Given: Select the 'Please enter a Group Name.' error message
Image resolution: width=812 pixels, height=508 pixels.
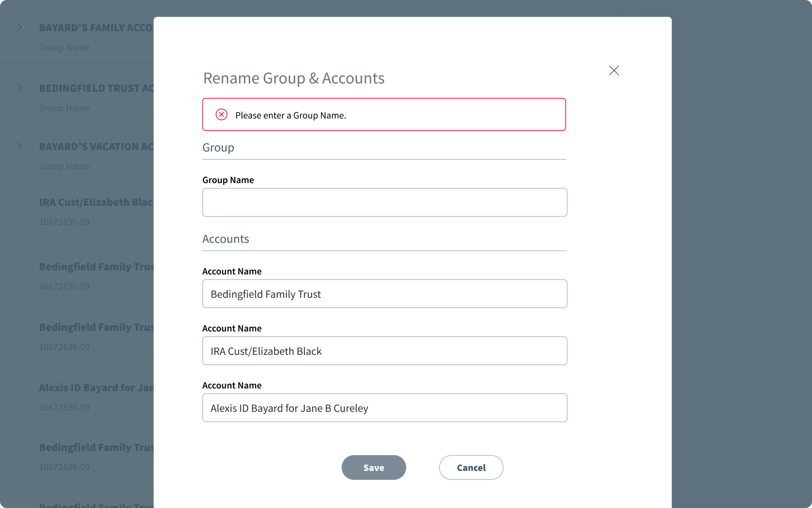Looking at the screenshot, I should [x=291, y=115].
